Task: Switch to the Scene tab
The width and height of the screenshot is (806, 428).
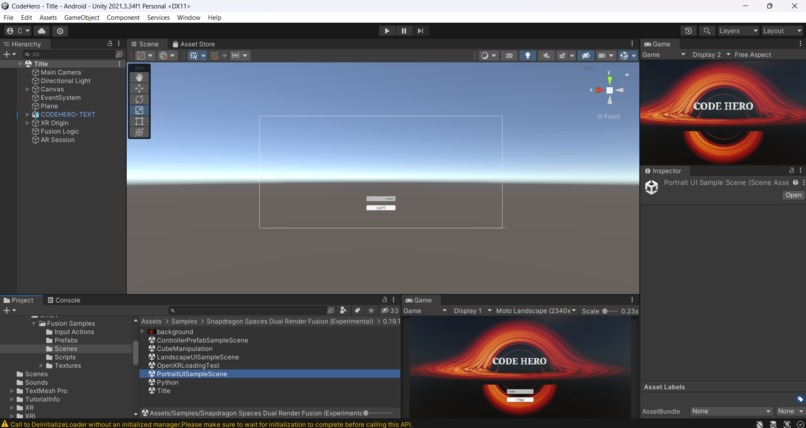Action: tap(145, 44)
